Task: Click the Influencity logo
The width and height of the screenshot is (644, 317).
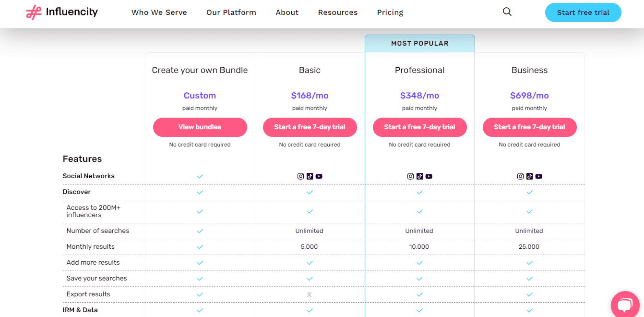Action: (62, 12)
